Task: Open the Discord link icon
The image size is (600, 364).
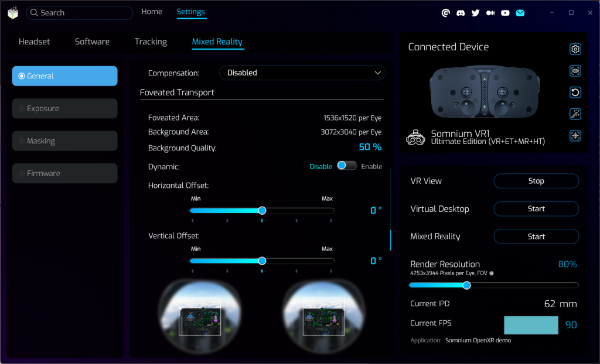Action: tap(461, 13)
